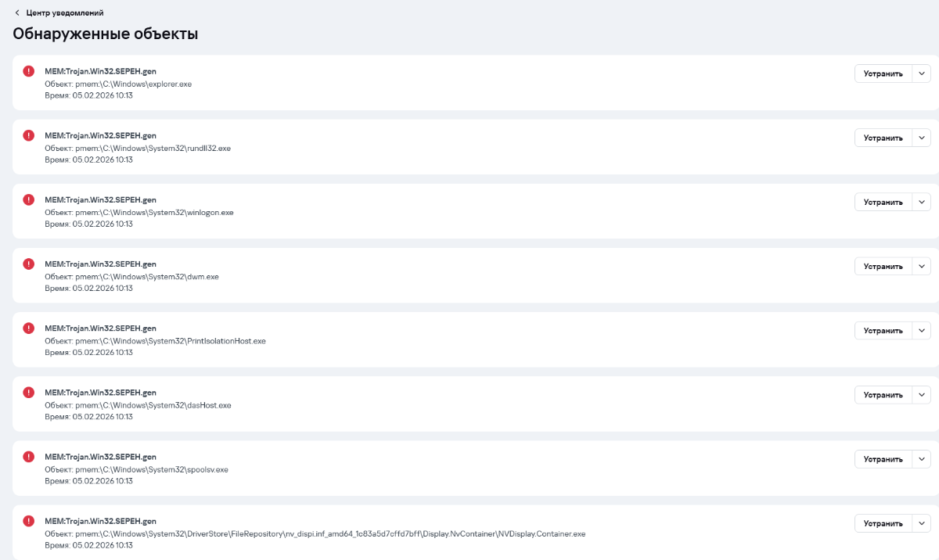
Task: Click the red alert icon for dasHost.exe
Action: [x=29, y=392]
